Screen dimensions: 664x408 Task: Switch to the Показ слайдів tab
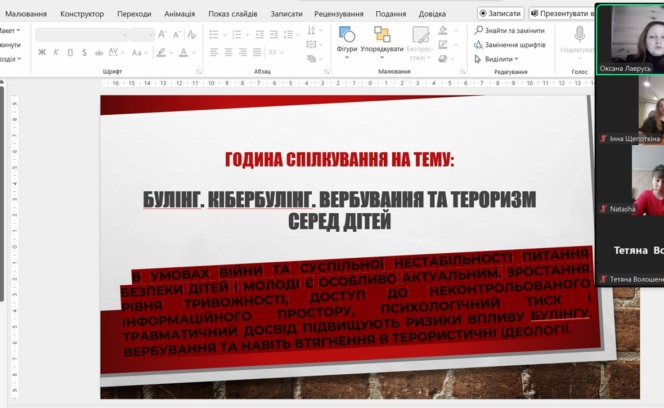tap(231, 14)
